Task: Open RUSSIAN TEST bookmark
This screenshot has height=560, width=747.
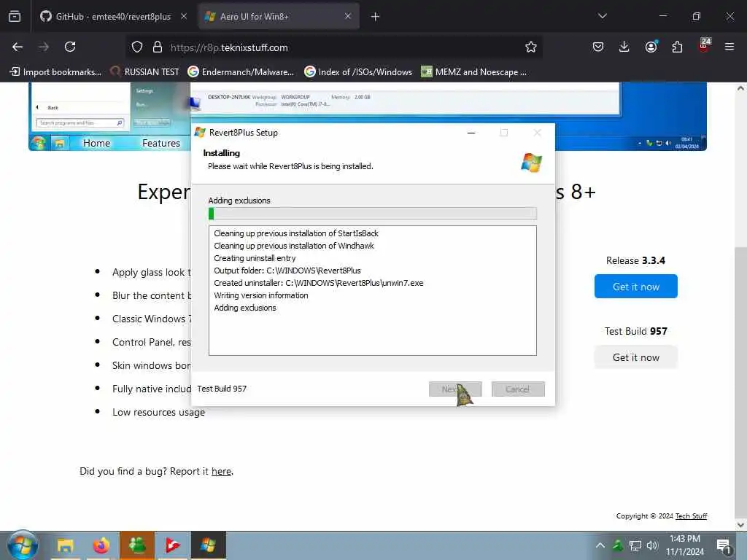Action: (x=145, y=72)
